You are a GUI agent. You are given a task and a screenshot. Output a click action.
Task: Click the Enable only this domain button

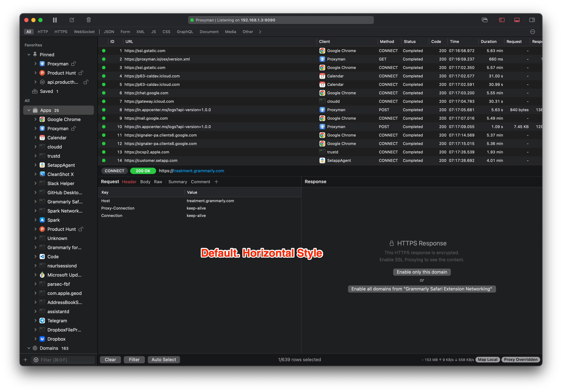coord(421,272)
